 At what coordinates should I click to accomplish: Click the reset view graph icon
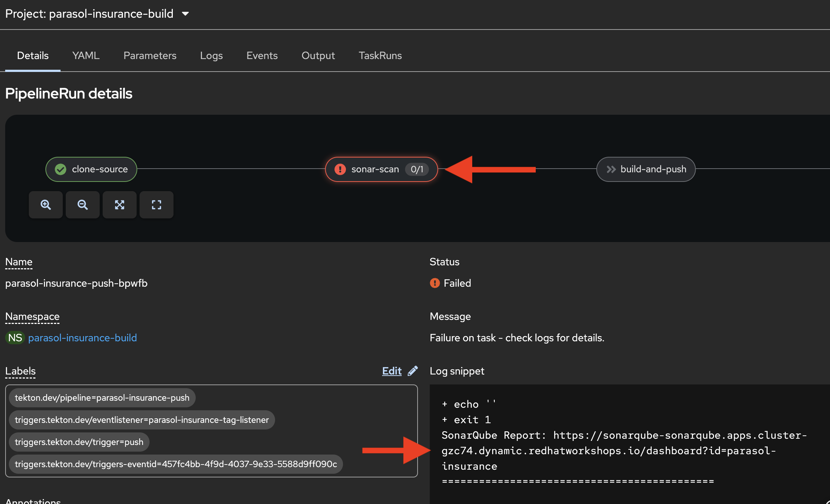(x=157, y=205)
